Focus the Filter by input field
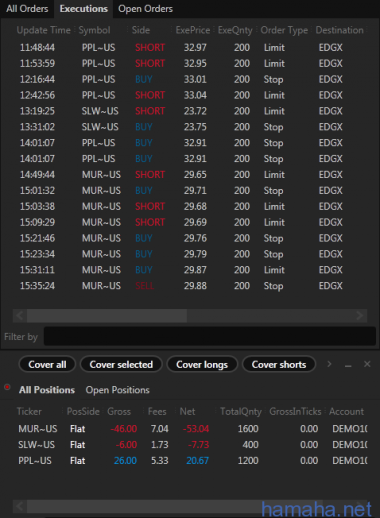The image size is (380, 518). [x=210, y=336]
